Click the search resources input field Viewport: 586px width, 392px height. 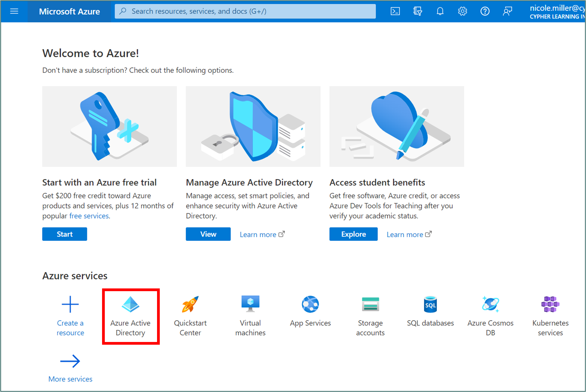click(245, 11)
